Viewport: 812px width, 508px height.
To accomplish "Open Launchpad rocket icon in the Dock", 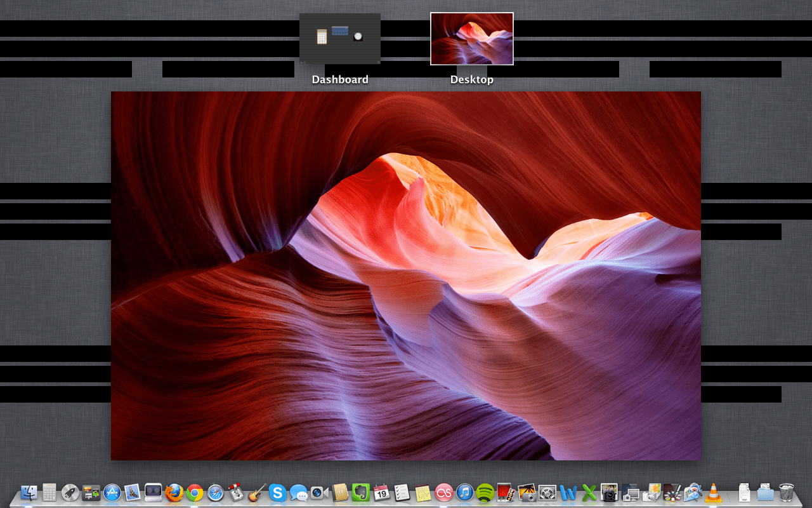I will tap(70, 492).
